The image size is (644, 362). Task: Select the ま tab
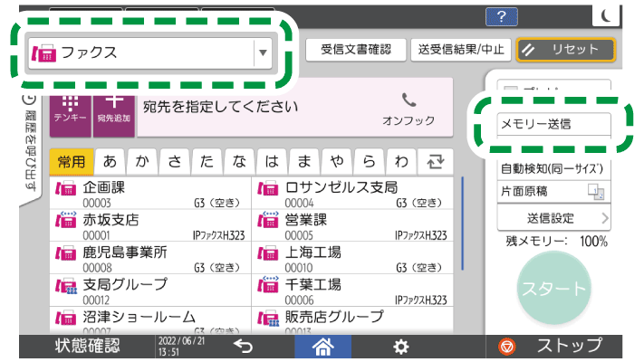(304, 162)
